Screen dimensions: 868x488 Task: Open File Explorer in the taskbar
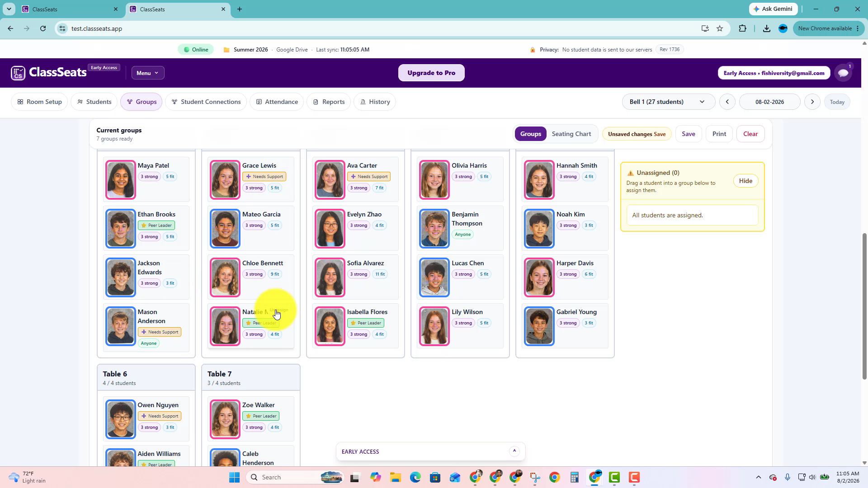[x=396, y=477]
